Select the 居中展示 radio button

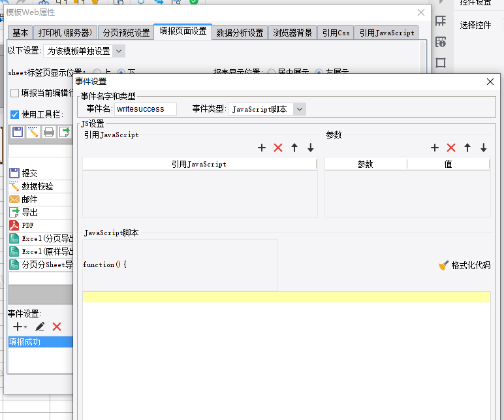click(271, 72)
